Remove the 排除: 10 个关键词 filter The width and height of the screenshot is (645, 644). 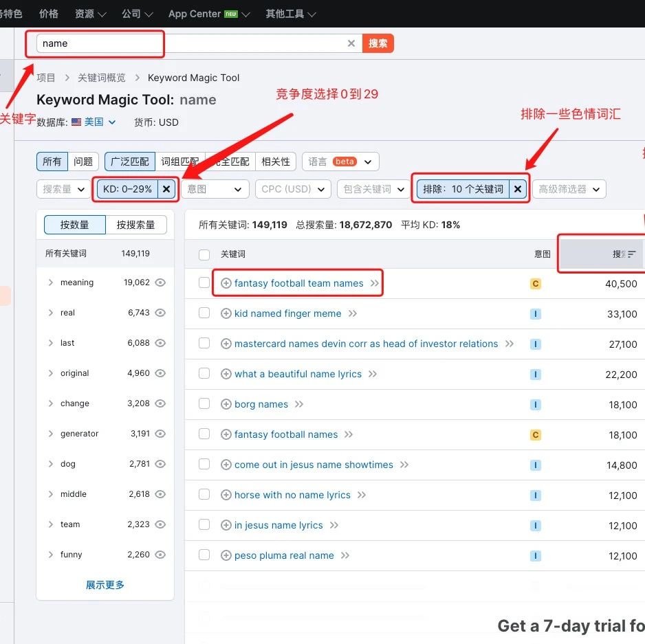[518, 189]
